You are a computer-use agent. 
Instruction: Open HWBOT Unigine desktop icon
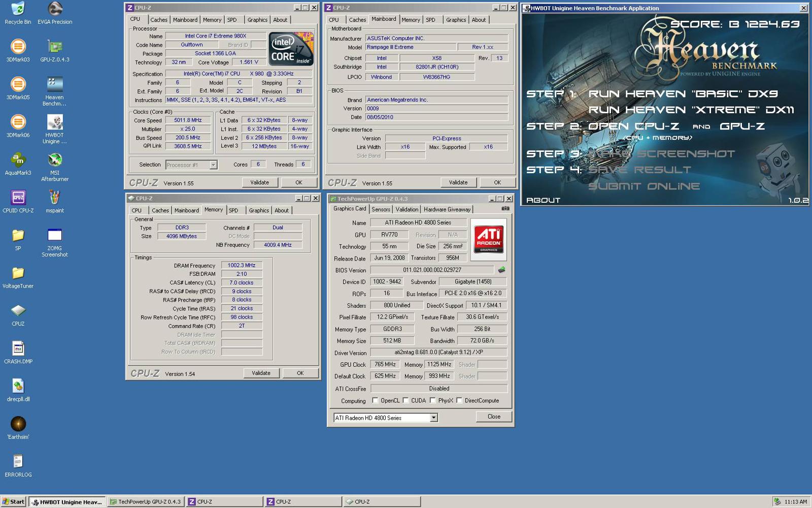(x=55, y=129)
